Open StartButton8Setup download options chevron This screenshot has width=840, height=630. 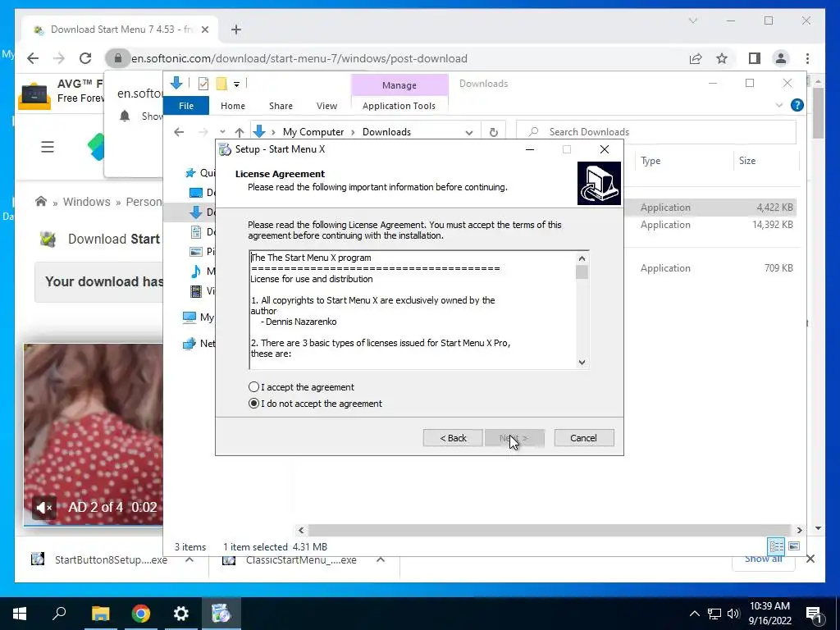(x=189, y=559)
